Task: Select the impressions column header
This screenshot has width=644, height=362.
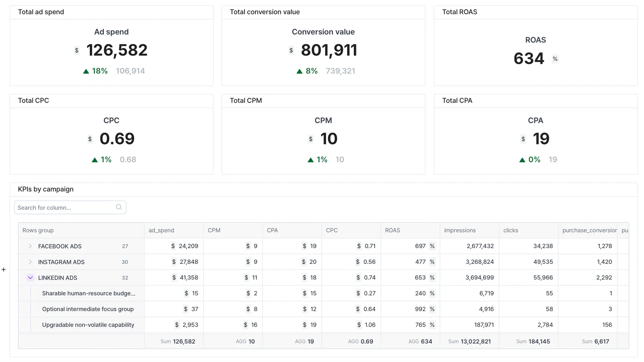Action: pos(459,230)
